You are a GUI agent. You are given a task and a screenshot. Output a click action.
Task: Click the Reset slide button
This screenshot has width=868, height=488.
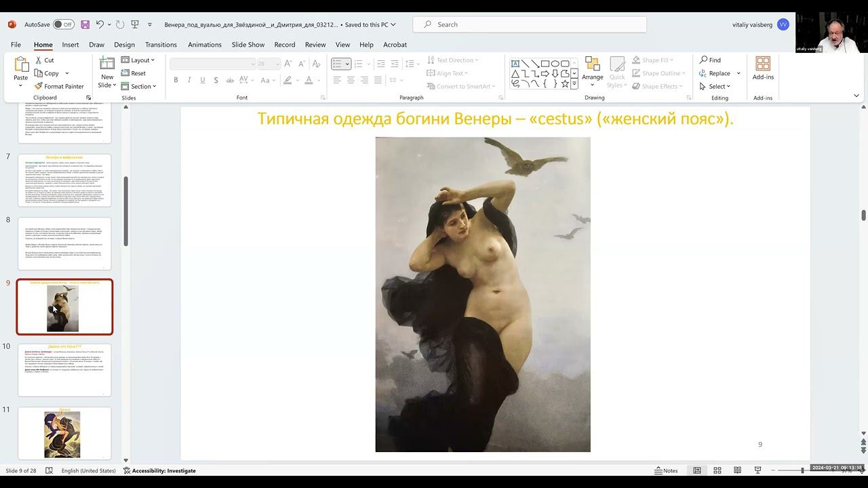134,73
